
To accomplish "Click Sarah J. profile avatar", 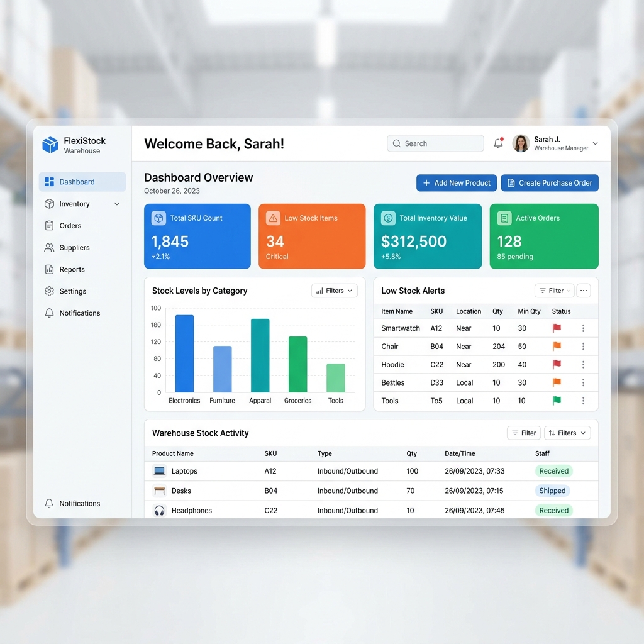I will pos(521,143).
